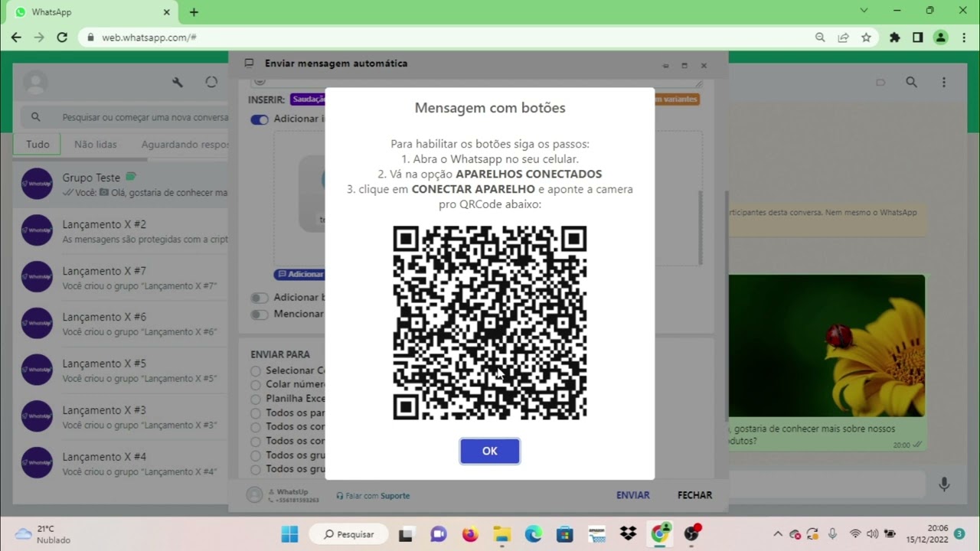Click the FECHAR button
980x551 pixels.
click(694, 495)
